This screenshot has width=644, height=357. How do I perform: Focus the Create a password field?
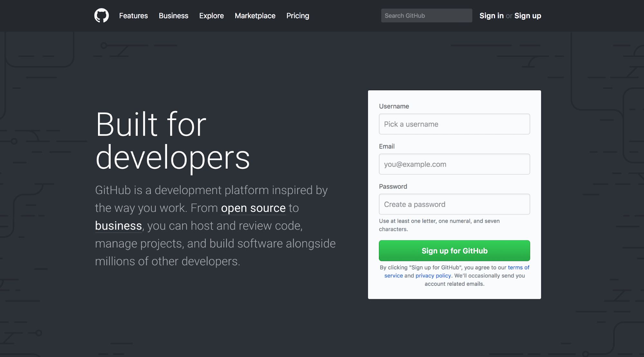(454, 204)
